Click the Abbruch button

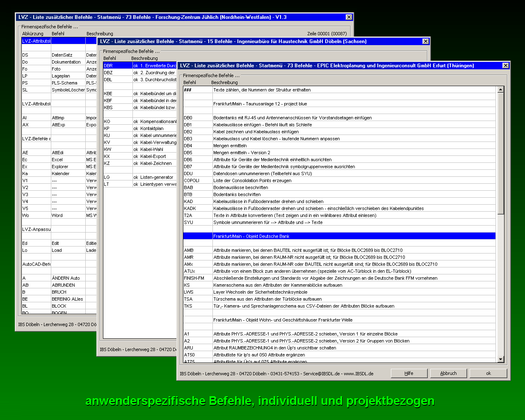coord(448,373)
